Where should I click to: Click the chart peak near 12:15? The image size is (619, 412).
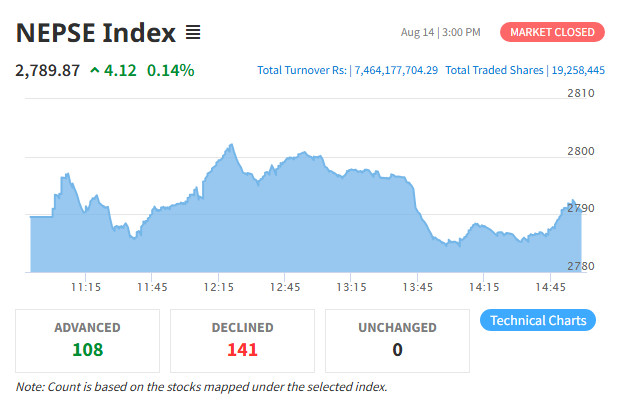[x=231, y=145]
